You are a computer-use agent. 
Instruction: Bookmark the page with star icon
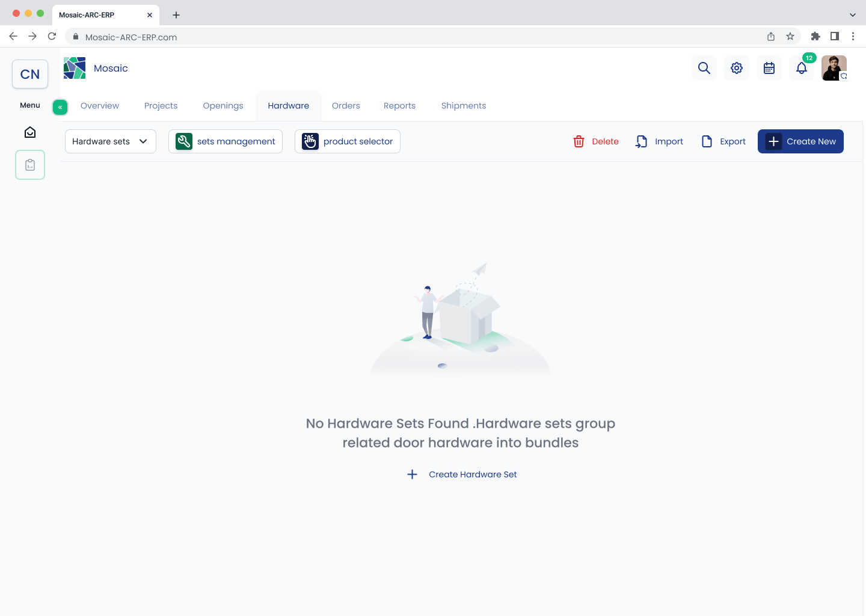(790, 36)
